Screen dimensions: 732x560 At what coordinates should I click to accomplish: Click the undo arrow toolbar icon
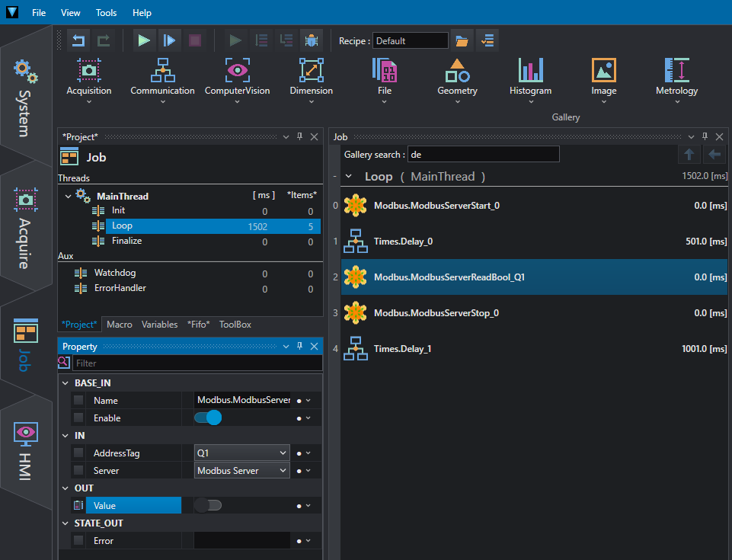[78, 40]
